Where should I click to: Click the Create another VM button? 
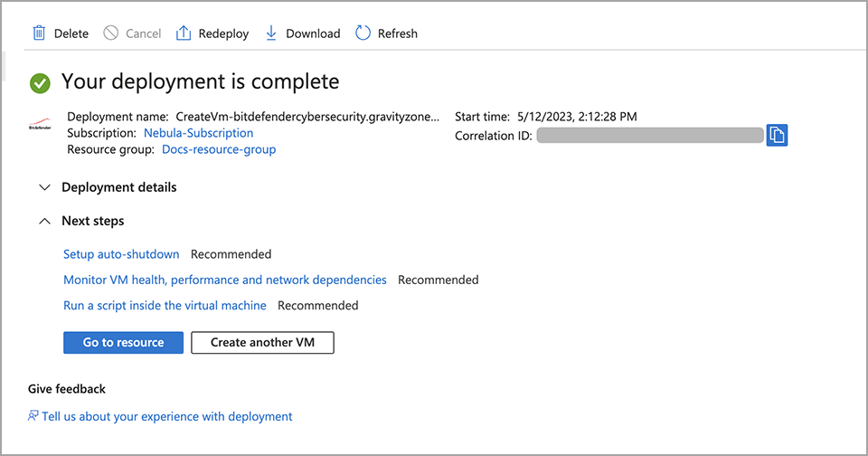point(262,342)
